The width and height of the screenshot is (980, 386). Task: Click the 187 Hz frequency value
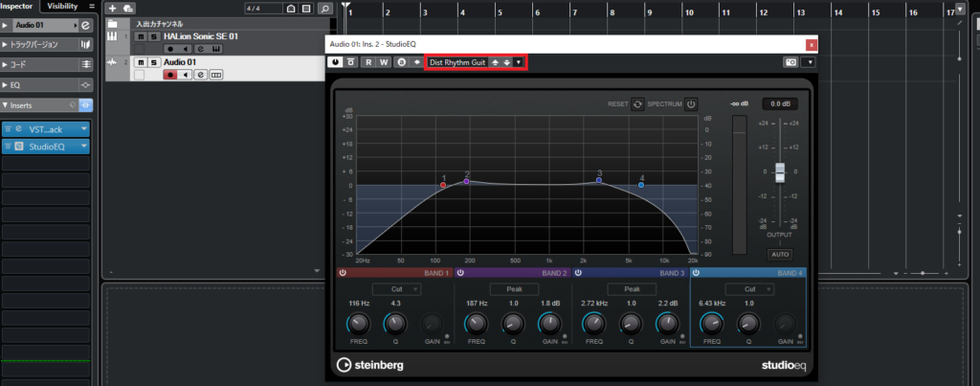click(477, 304)
